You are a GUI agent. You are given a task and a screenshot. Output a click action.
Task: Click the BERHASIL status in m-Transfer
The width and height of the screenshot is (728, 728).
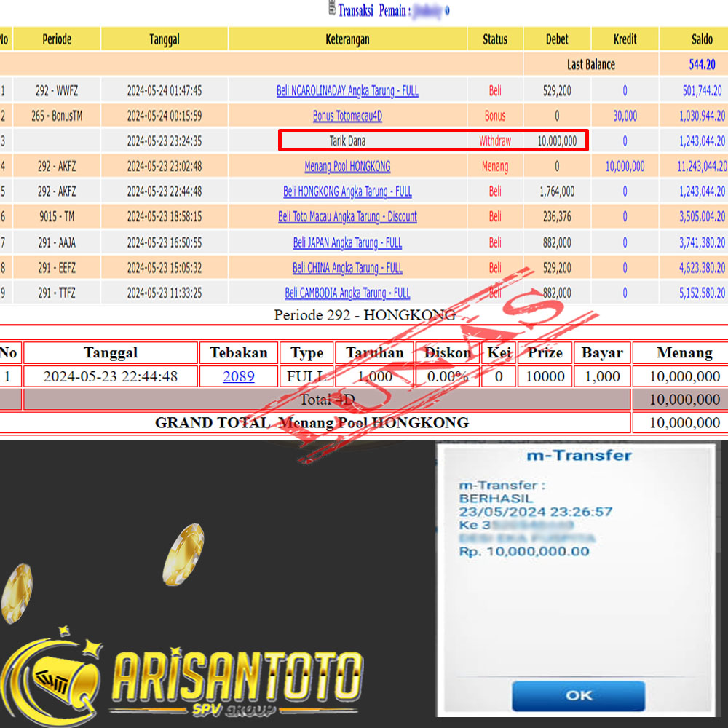pos(496,499)
